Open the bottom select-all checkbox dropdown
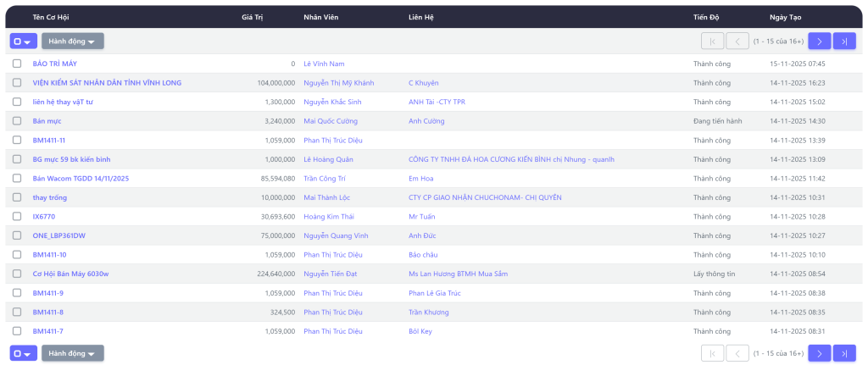 [23, 353]
